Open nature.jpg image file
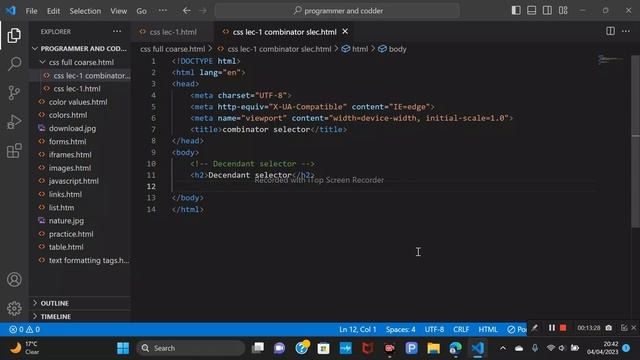 coord(81,220)
